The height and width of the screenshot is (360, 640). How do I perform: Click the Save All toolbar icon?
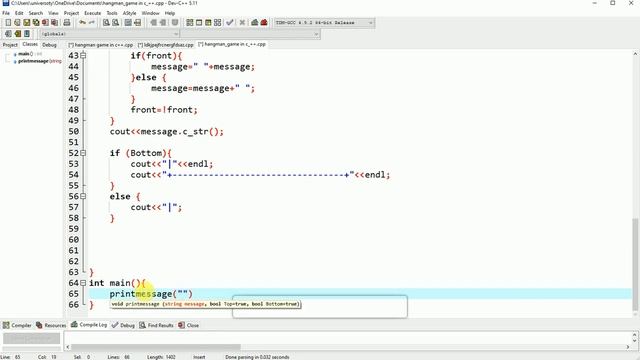point(36,23)
